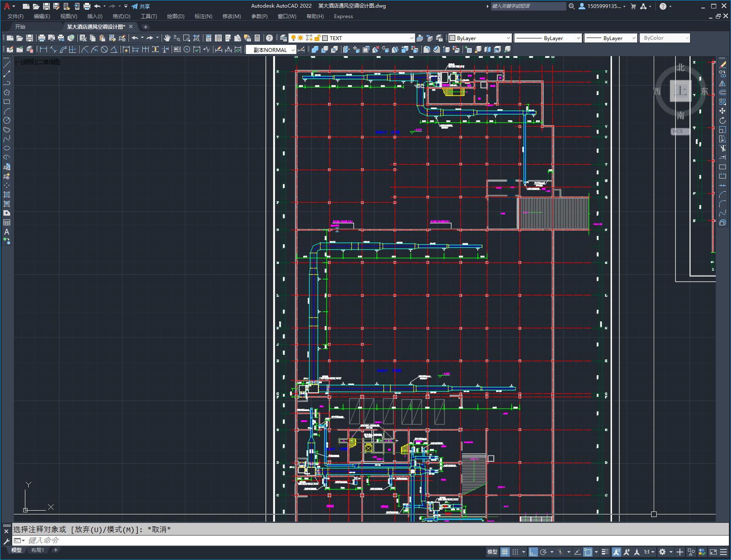Toggle drawing grid display in status bar
This screenshot has width=731, height=560.
point(505,552)
